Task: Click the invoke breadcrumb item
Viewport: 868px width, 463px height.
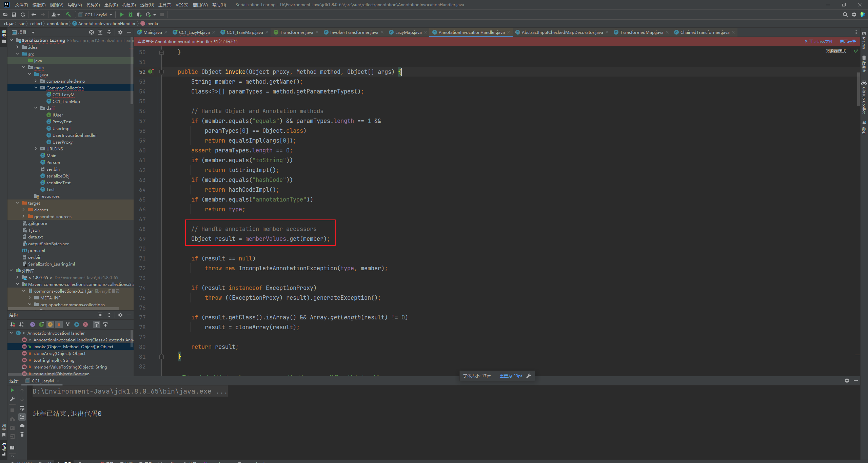Action: (x=150, y=23)
